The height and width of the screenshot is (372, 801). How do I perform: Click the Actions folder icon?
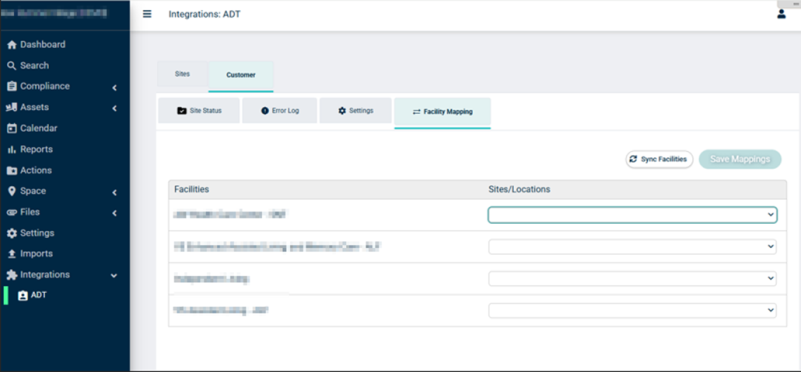pyautogui.click(x=12, y=171)
